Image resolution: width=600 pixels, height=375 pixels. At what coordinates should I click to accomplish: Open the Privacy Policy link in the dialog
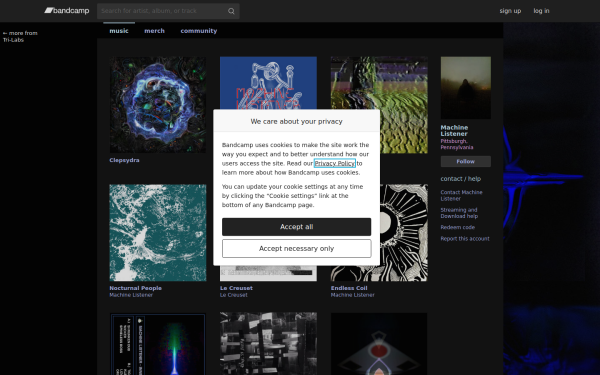coord(335,163)
